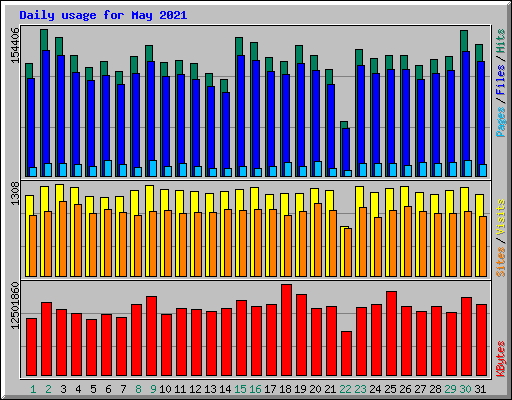Click the 12501860 axis value label

point(15,306)
